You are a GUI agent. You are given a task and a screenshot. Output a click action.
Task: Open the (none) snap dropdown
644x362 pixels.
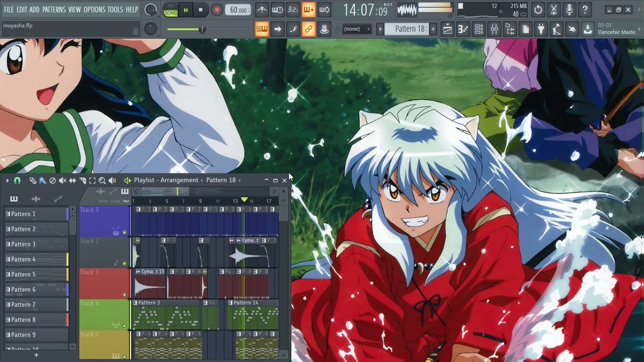click(358, 29)
